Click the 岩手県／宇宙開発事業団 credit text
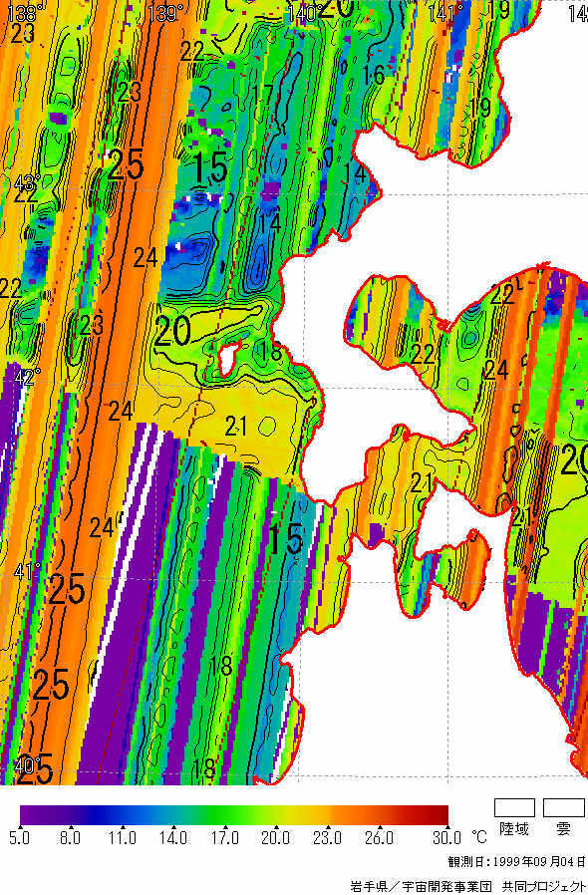The height and width of the screenshot is (895, 588). click(421, 886)
